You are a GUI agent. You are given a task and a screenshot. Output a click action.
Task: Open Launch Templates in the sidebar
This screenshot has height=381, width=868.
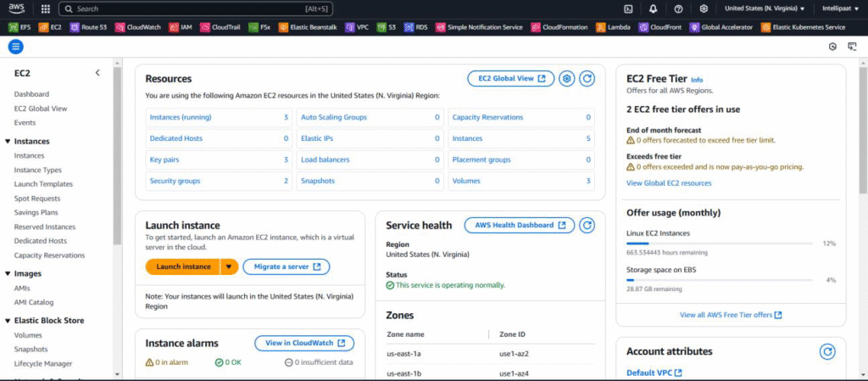(x=43, y=184)
